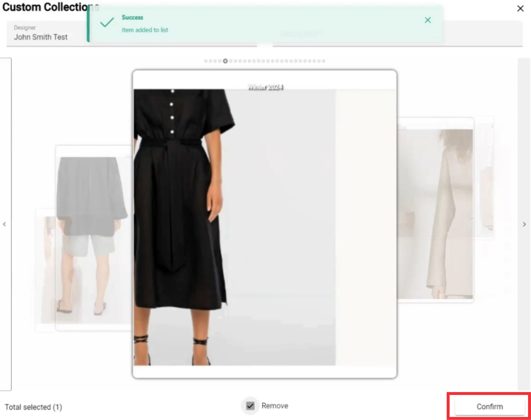Select the black top and shorts card
This screenshot has width=531, height=420.
tap(94, 238)
